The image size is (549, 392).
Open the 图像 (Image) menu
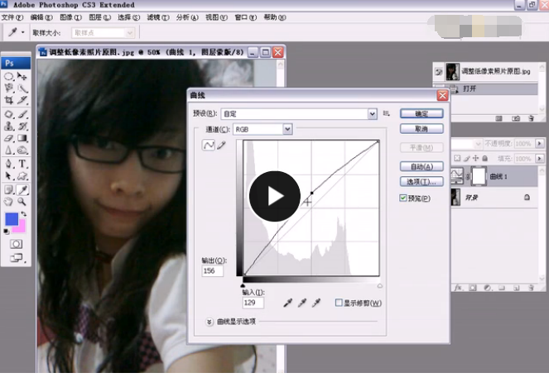[70, 17]
